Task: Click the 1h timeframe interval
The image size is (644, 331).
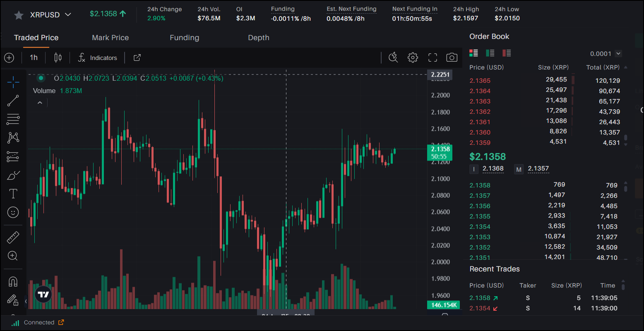Action: click(34, 58)
